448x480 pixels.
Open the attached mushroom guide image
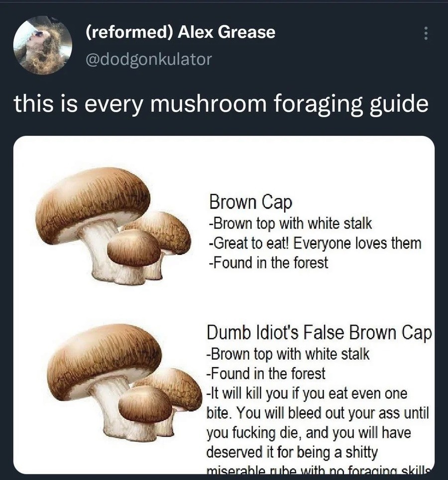[x=224, y=305]
